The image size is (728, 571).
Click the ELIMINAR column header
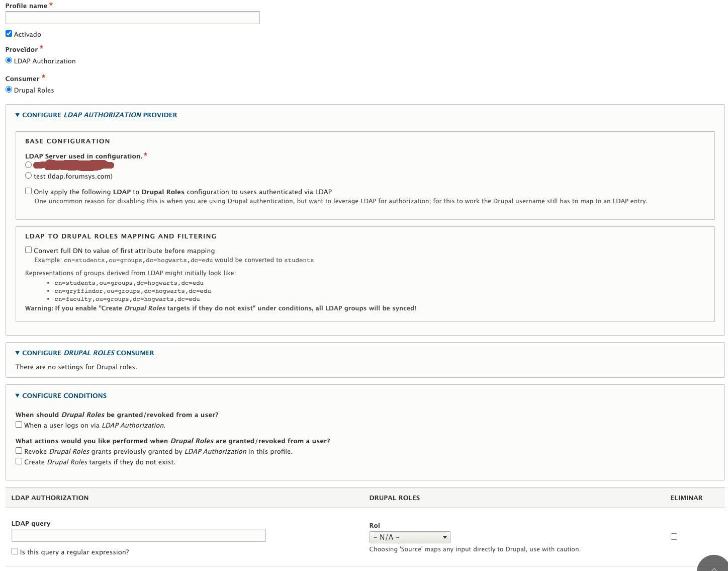[686, 498]
